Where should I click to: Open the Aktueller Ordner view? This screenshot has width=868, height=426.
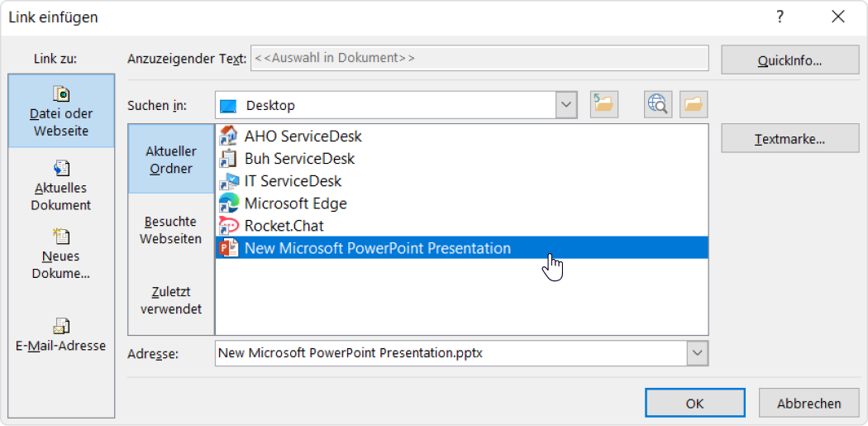pos(171,159)
